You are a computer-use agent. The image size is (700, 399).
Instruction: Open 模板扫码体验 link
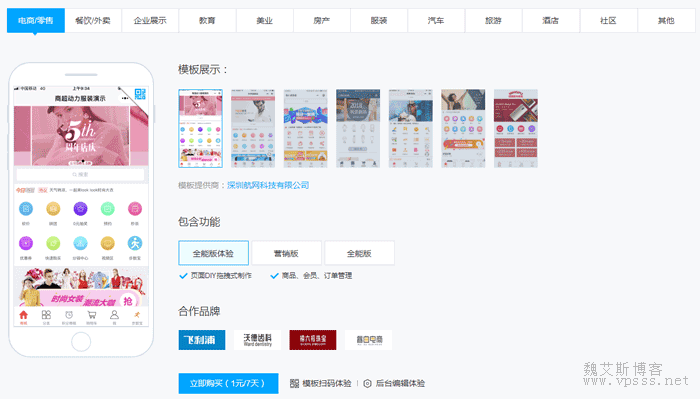click(327, 383)
